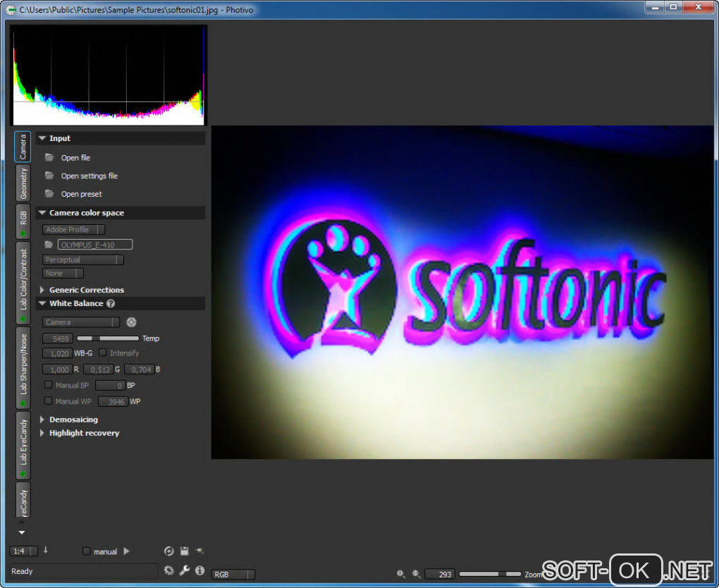Click the Zoom slider at the bottom
Screen dimensions: 719x588
[490, 574]
